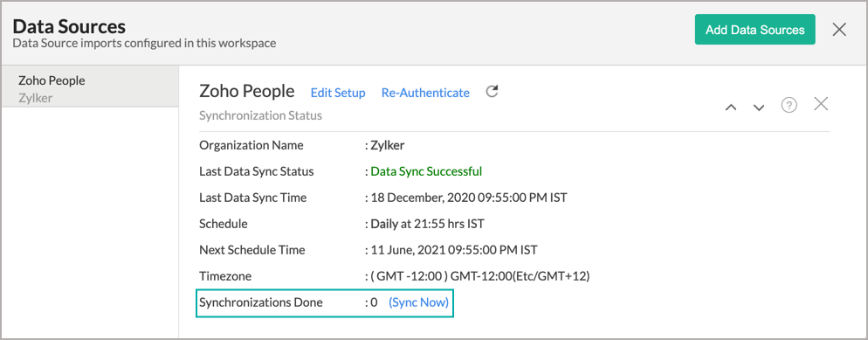Click the Re-Authenticate link
Image resolution: width=868 pixels, height=340 pixels.
click(x=425, y=93)
